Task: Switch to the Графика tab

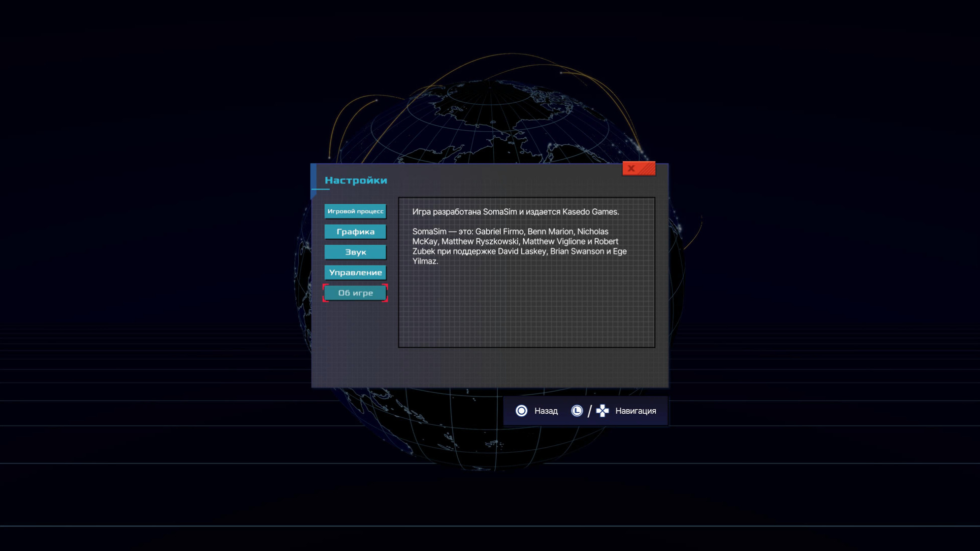Action: [355, 231]
